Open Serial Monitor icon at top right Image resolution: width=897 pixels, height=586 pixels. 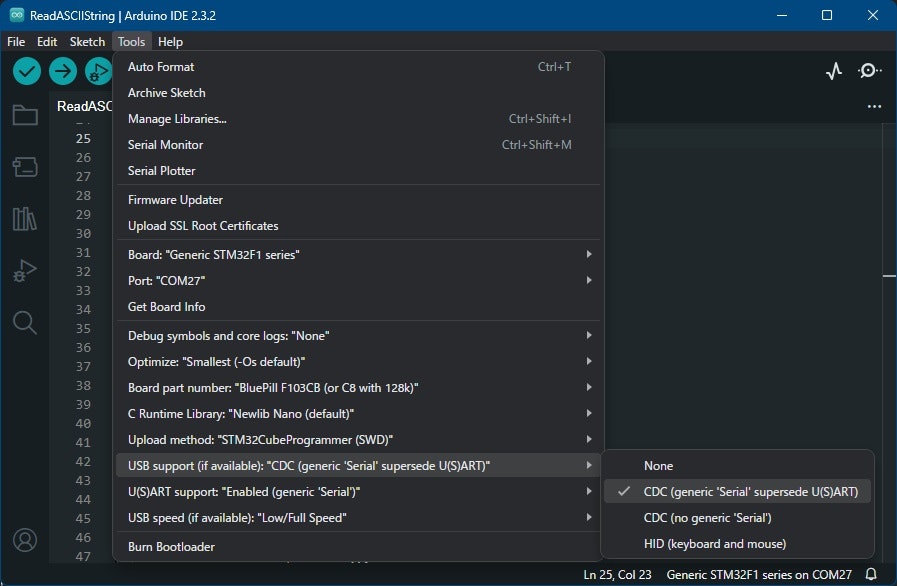click(870, 71)
